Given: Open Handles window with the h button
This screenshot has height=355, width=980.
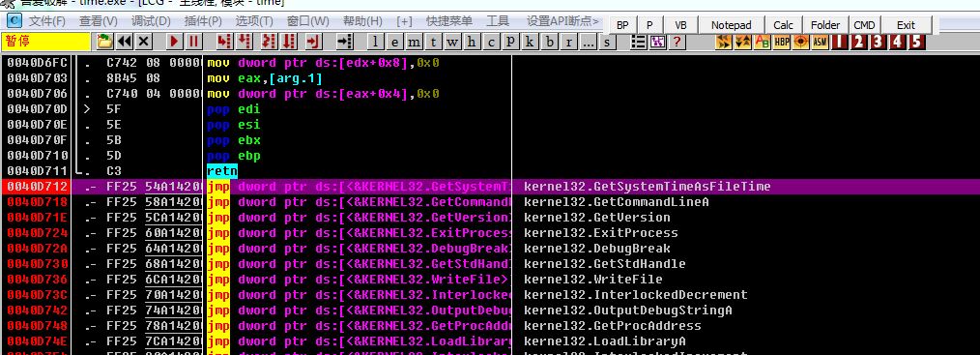Looking at the screenshot, I should (472, 42).
